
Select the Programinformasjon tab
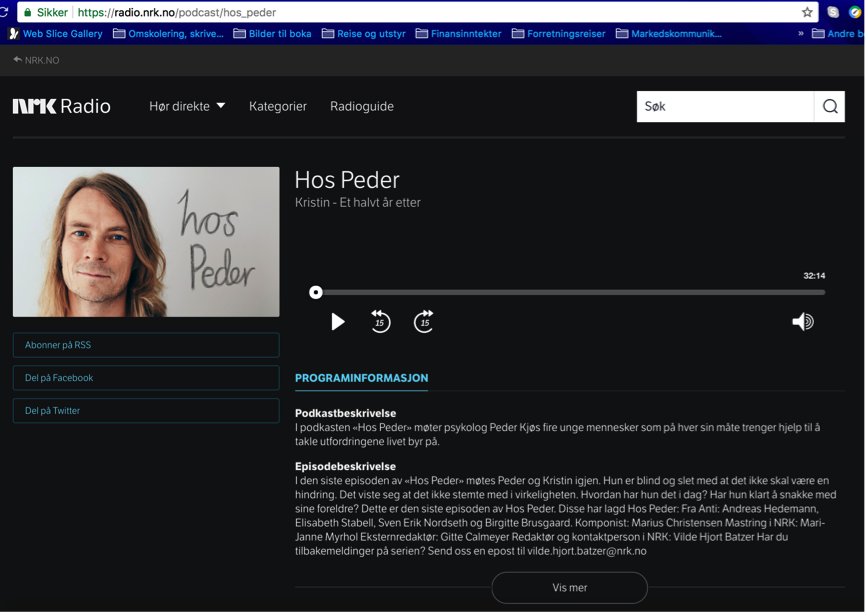[x=361, y=378]
